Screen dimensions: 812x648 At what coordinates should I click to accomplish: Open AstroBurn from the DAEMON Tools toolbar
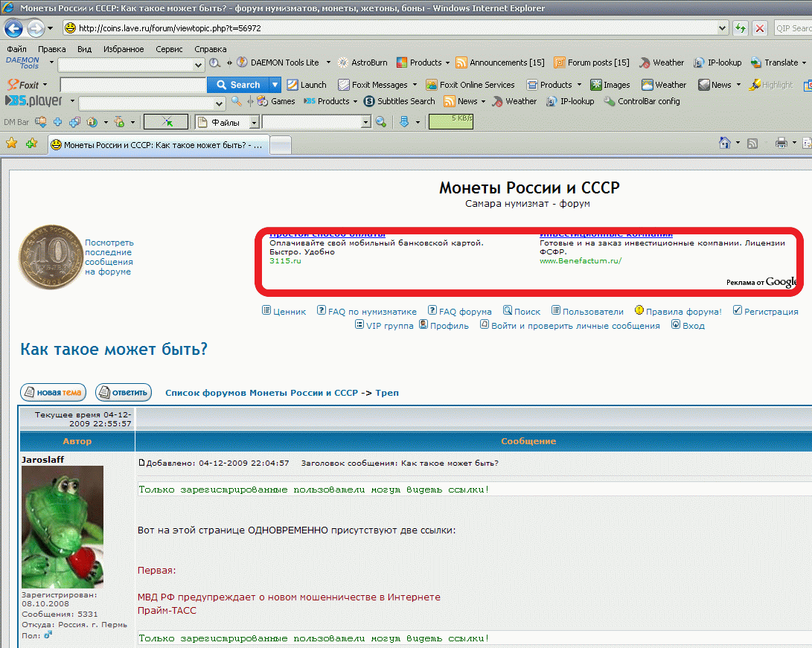pyautogui.click(x=362, y=62)
